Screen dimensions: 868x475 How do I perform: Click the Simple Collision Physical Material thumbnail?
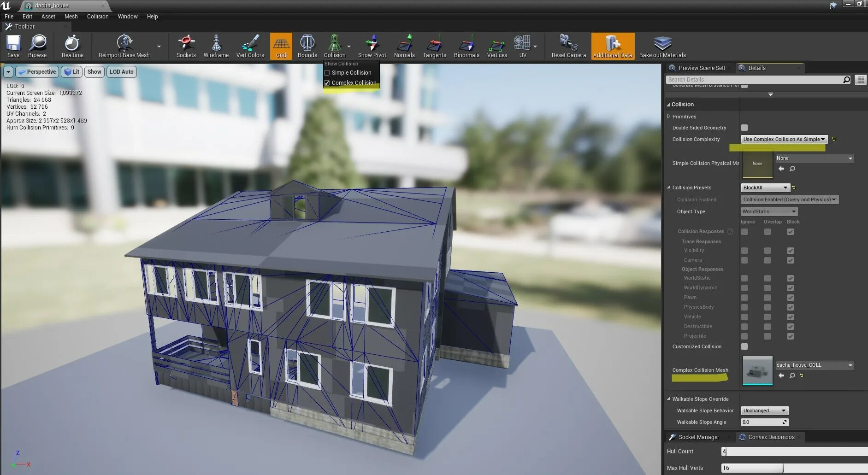coord(757,164)
